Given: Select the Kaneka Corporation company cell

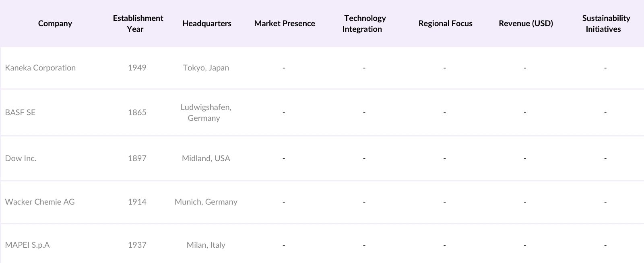Looking at the screenshot, I should click(40, 68).
